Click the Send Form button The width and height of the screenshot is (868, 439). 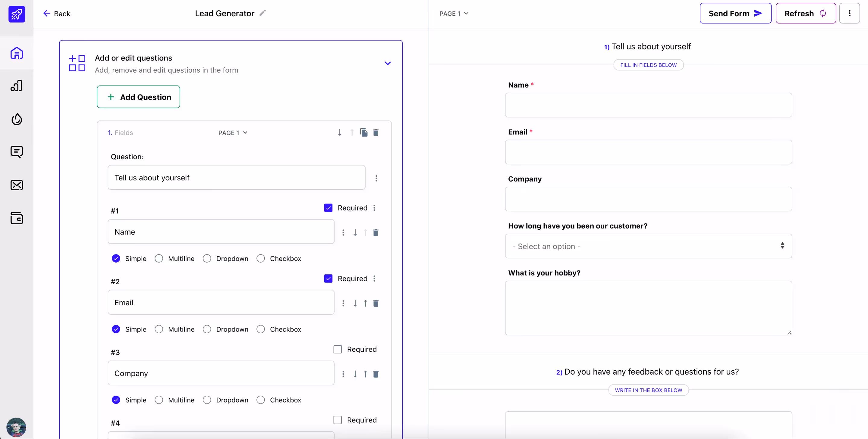pyautogui.click(x=735, y=13)
